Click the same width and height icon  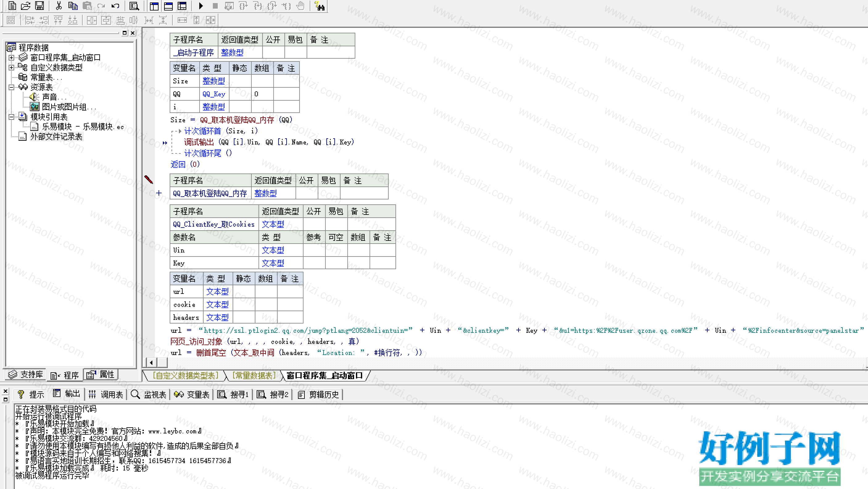pos(211,20)
